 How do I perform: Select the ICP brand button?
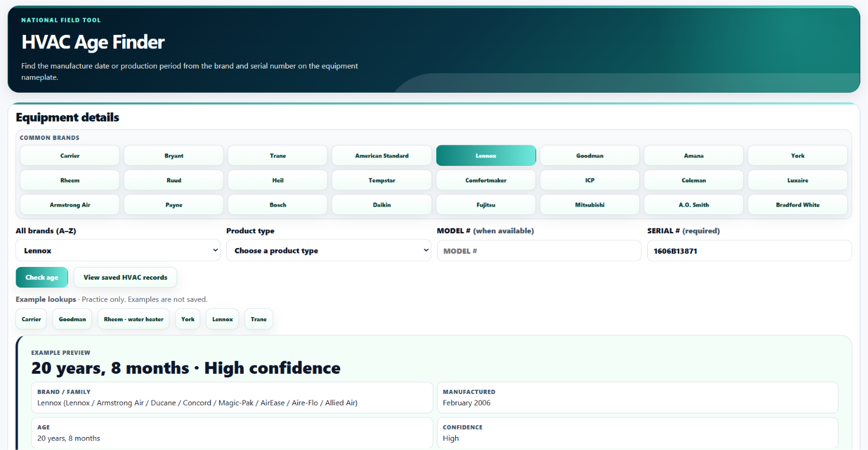(590, 180)
